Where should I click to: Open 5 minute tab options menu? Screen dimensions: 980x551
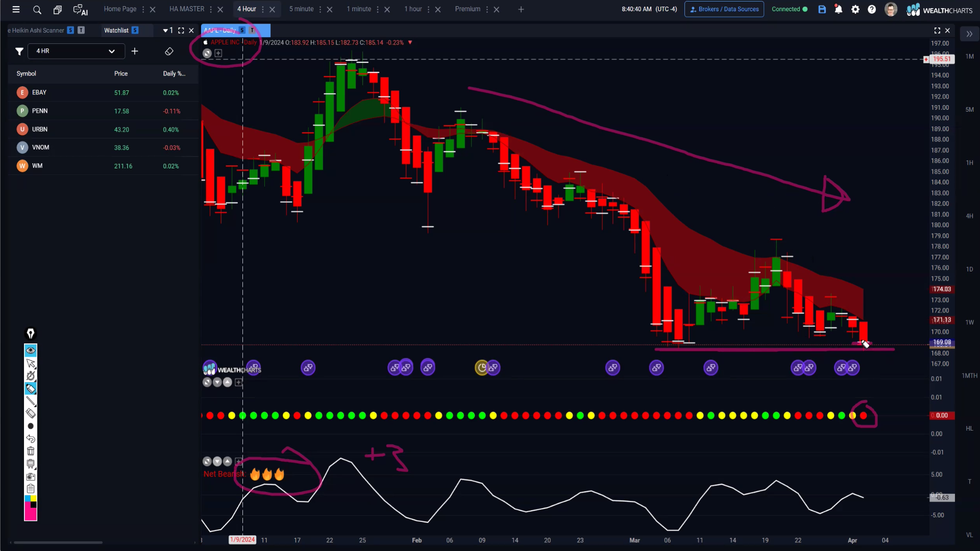click(320, 9)
